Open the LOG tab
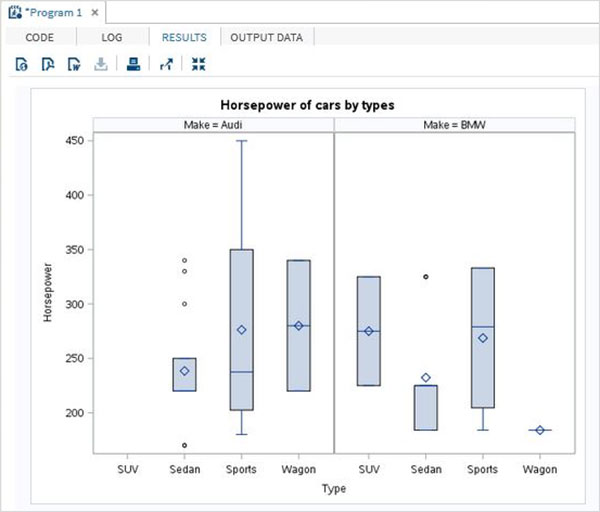 click(112, 38)
